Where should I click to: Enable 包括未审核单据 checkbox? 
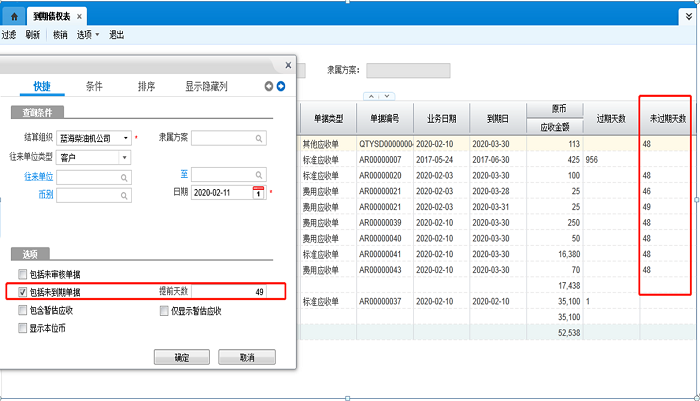[22, 274]
